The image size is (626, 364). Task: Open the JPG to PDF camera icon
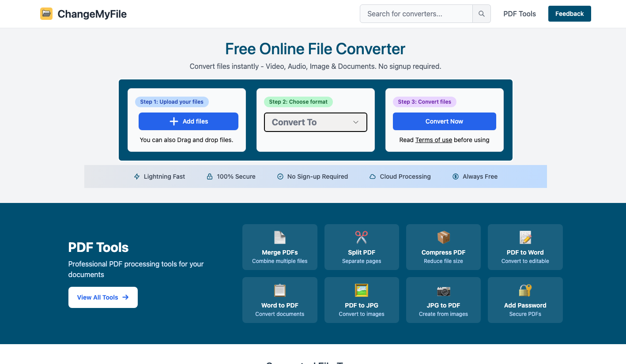point(443,290)
